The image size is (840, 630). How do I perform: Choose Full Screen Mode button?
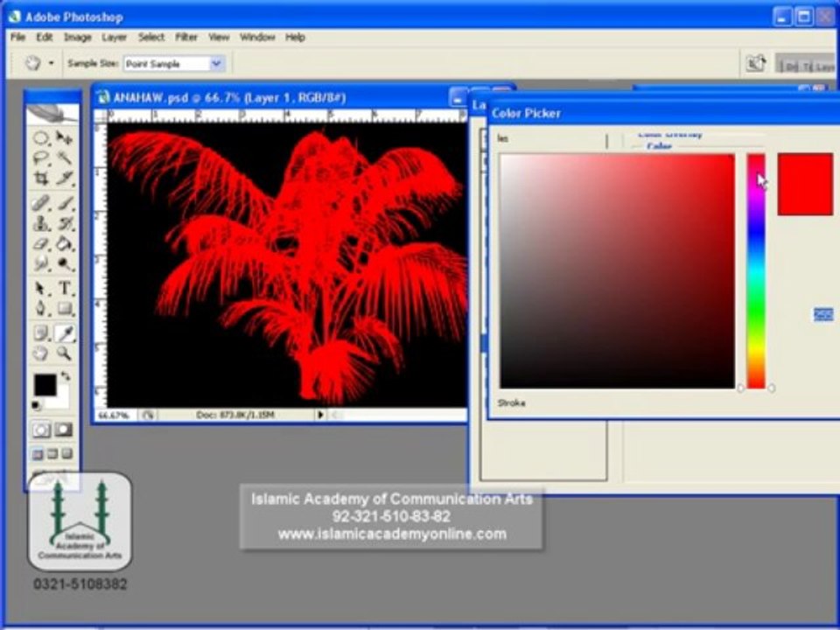(66, 455)
